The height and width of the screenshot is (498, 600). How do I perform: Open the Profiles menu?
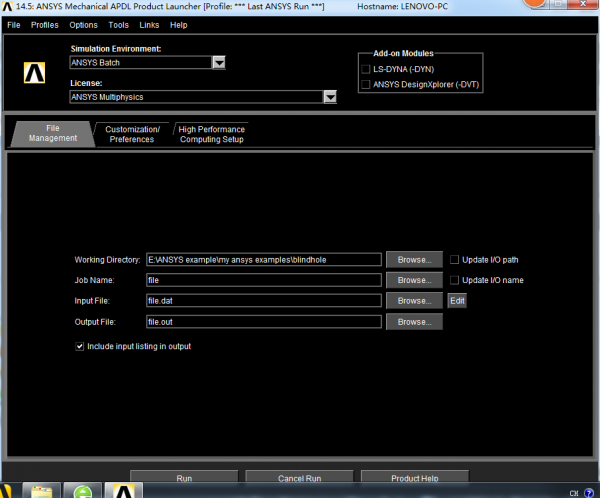point(45,25)
